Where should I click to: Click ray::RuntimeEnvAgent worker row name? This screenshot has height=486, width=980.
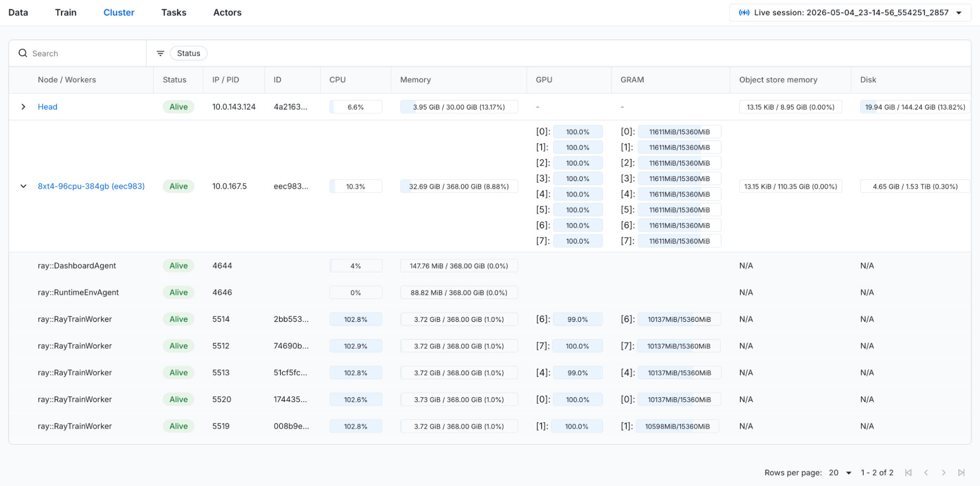coord(78,292)
